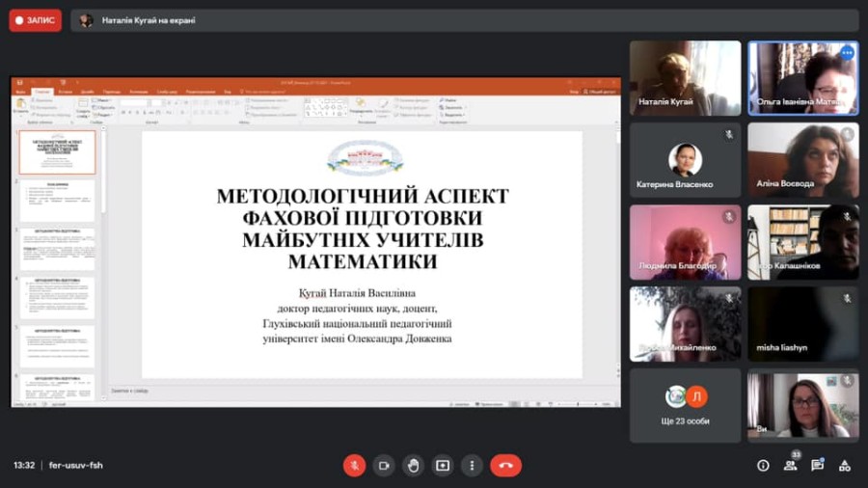Image resolution: width=868 pixels, height=488 pixels.
Task: Toggle the camera button in Meet
Action: (384, 465)
